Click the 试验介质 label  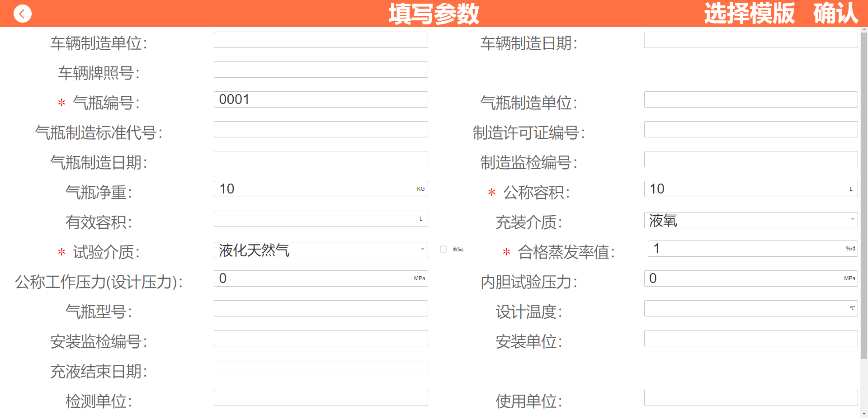tap(106, 252)
